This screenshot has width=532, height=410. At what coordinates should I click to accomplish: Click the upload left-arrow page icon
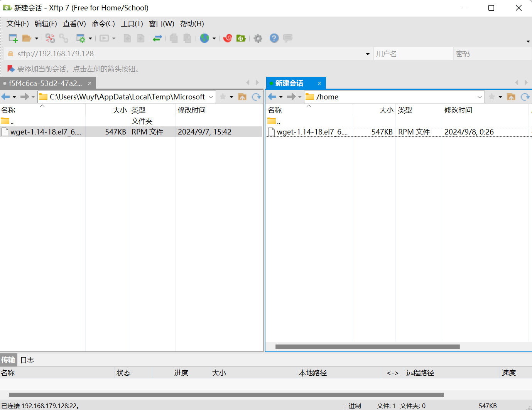127,38
